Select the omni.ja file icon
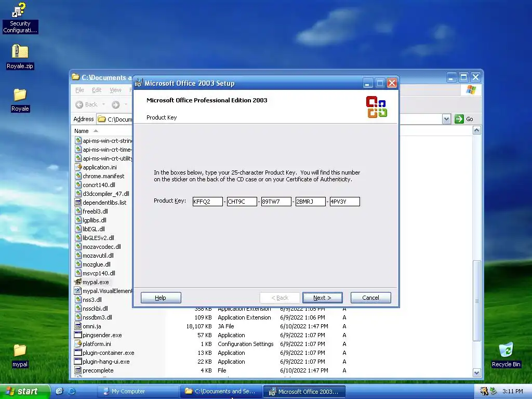 tap(78, 326)
